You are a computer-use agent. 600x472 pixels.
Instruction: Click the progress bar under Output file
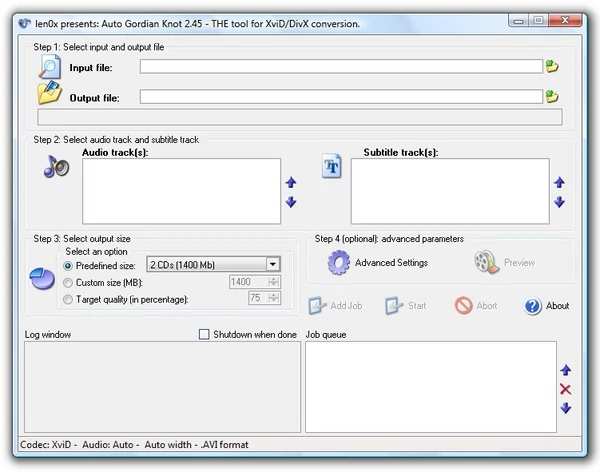tap(300, 117)
